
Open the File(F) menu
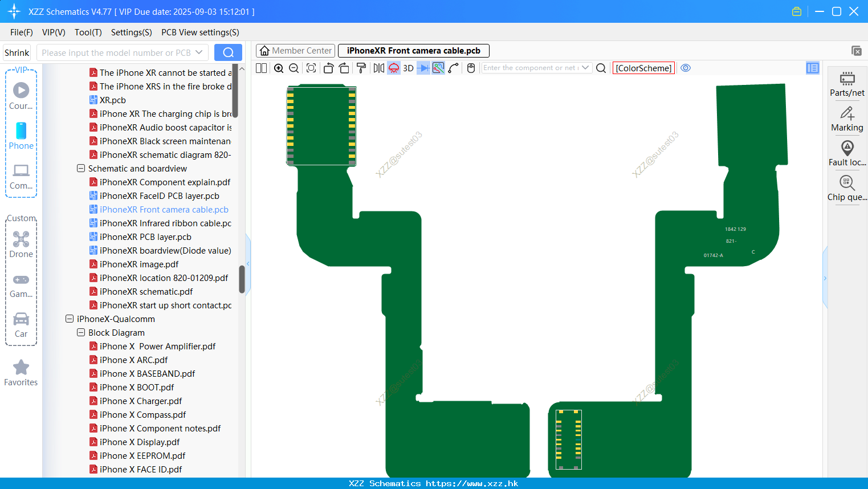22,32
